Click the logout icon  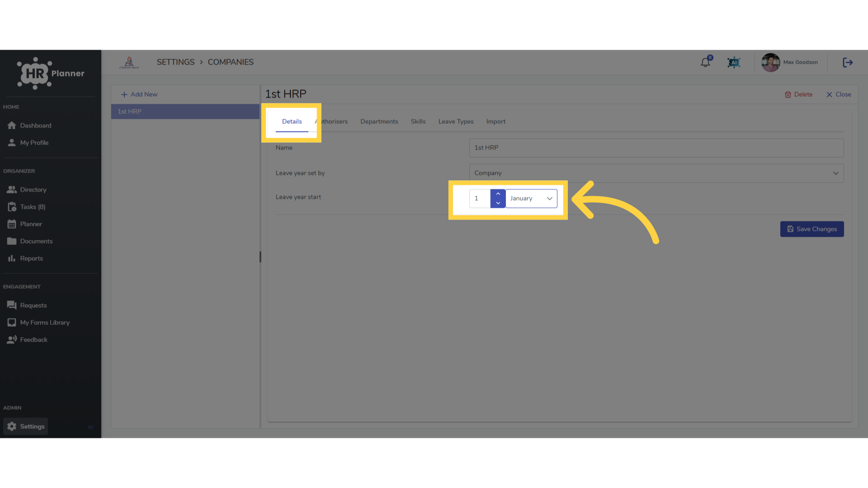[848, 62]
